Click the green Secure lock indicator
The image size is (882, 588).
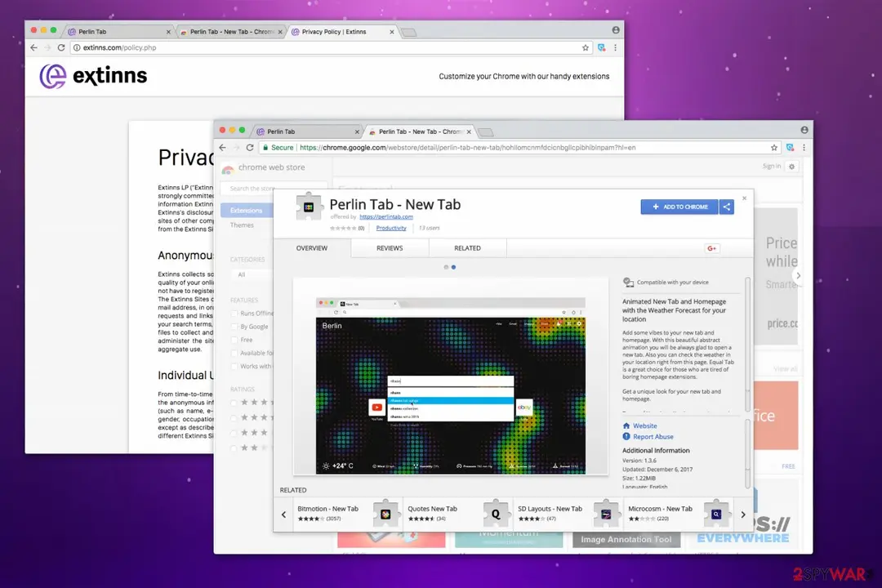click(x=278, y=148)
